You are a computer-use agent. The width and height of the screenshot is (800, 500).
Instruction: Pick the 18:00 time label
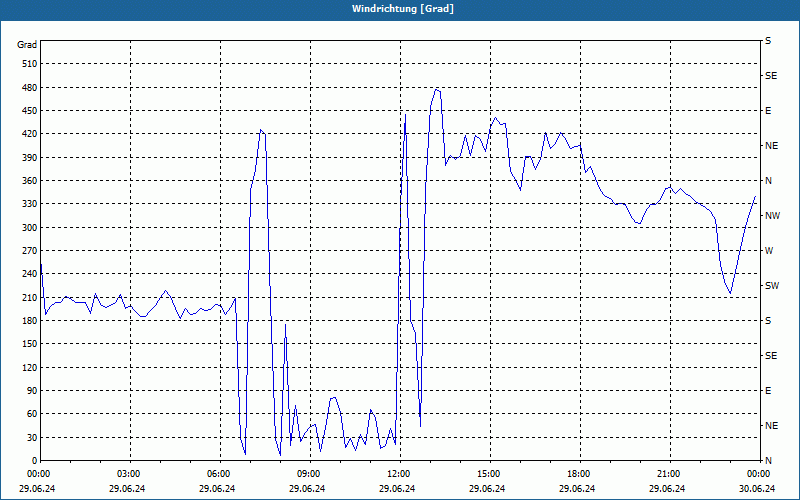click(x=578, y=474)
